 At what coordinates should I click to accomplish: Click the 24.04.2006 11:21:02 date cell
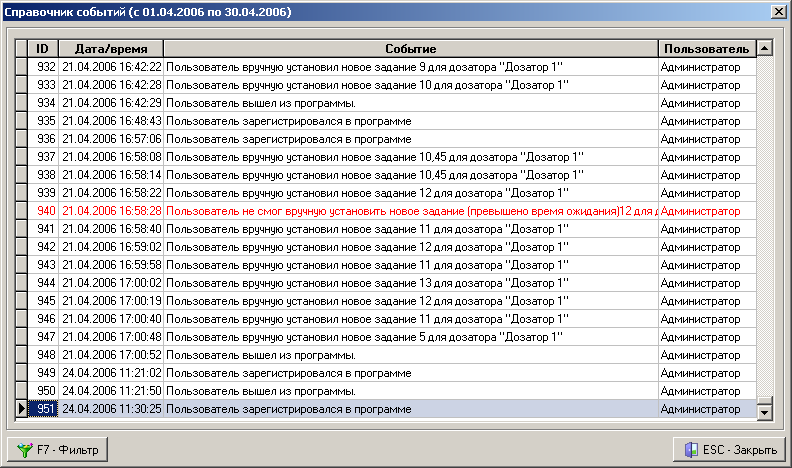point(111,373)
